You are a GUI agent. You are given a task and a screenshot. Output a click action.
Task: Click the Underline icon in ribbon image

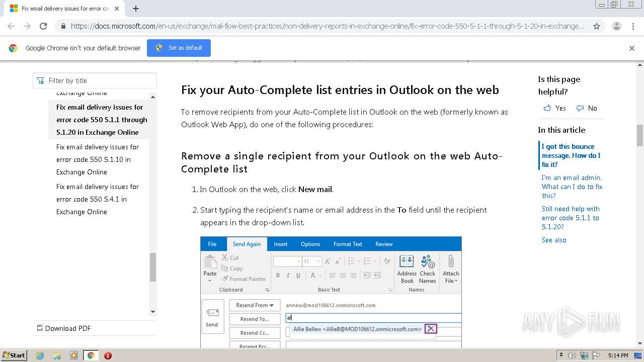pyautogui.click(x=298, y=275)
